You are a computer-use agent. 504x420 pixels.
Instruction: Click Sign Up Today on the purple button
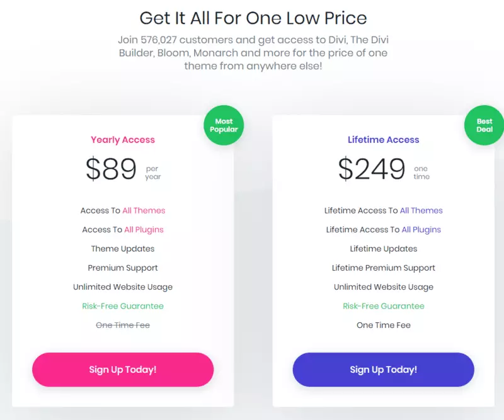[x=383, y=370]
